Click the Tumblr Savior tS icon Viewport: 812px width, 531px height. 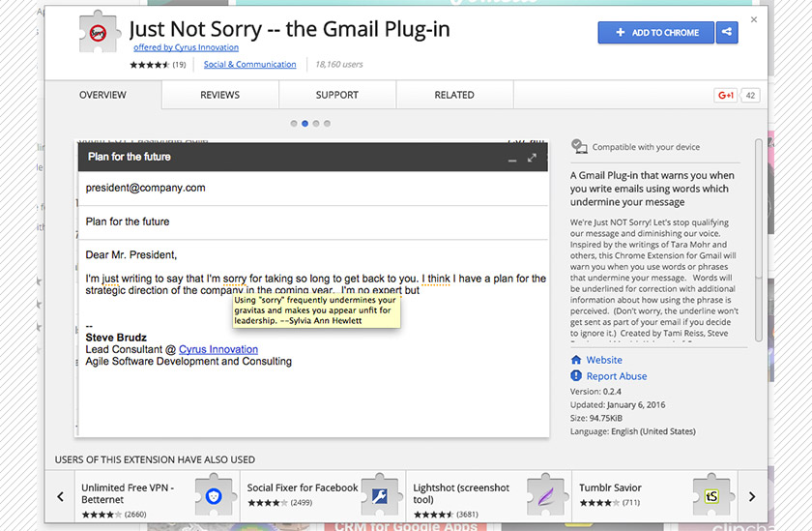point(712,496)
